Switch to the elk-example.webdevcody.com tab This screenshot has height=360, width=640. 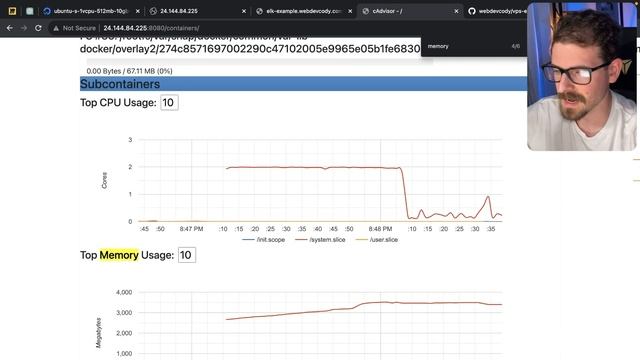[304, 11]
